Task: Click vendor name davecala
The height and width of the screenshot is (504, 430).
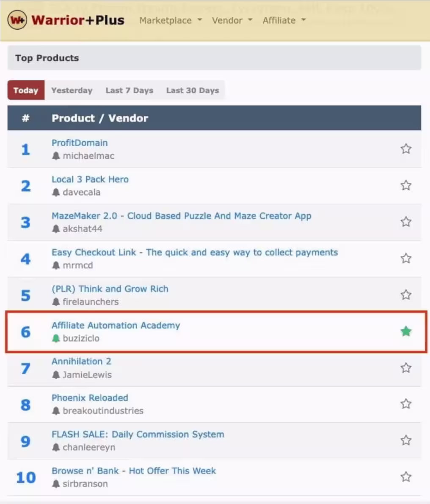Action: point(82,192)
